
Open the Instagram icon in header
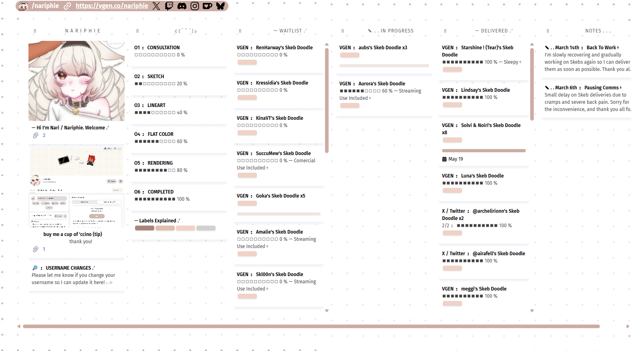pyautogui.click(x=195, y=6)
